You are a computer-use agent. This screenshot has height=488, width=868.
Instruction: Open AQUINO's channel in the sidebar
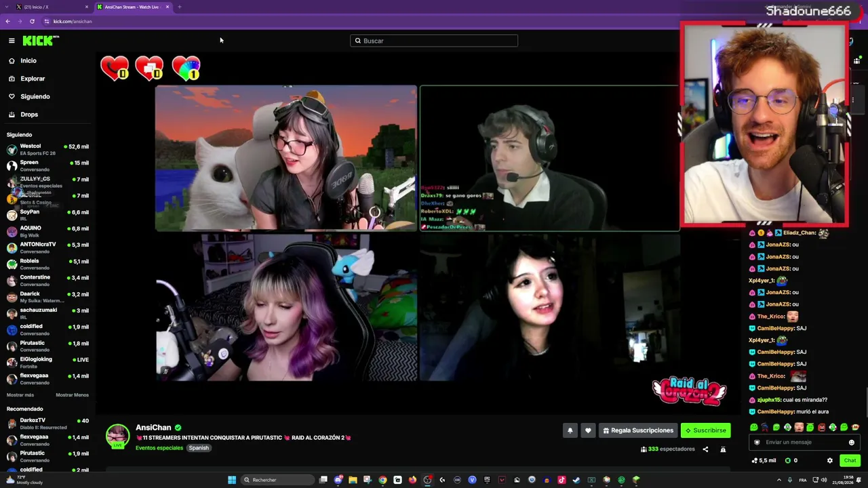(x=47, y=231)
